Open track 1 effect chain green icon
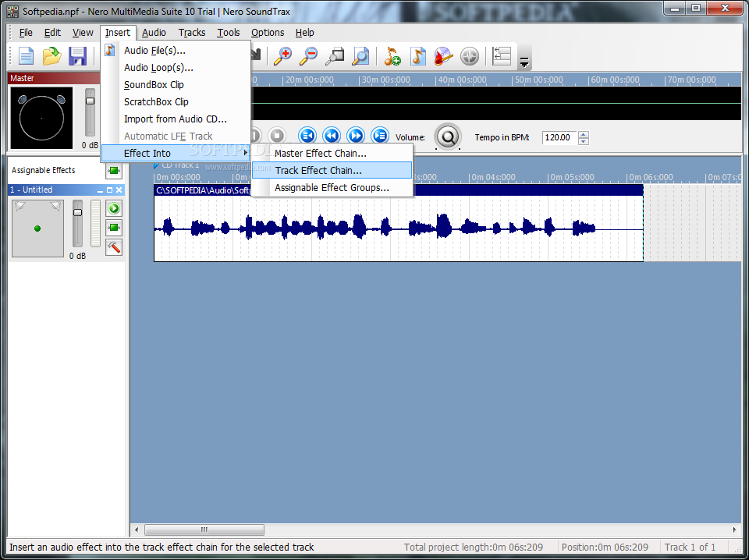Viewport: 749px width, 560px height. [x=114, y=228]
